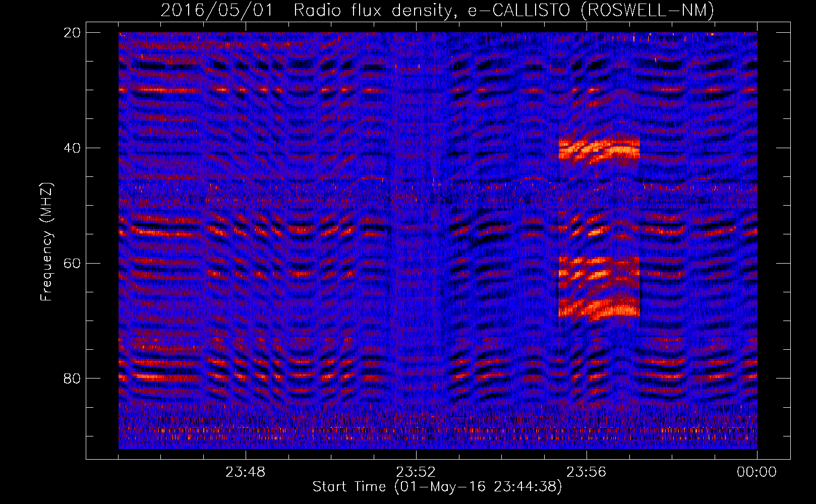This screenshot has width=816, height=504.
Task: Click the 60 frequency tick label
Action: click(x=73, y=263)
